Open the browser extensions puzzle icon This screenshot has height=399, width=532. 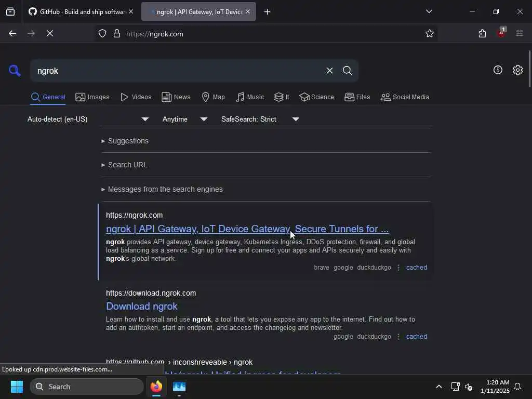[482, 34]
